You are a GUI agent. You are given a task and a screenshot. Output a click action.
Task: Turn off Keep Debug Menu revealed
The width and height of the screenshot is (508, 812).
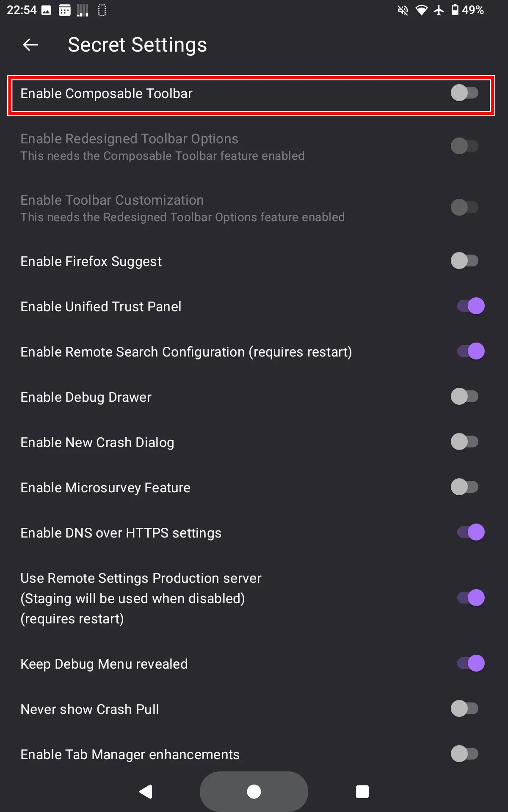[470, 664]
